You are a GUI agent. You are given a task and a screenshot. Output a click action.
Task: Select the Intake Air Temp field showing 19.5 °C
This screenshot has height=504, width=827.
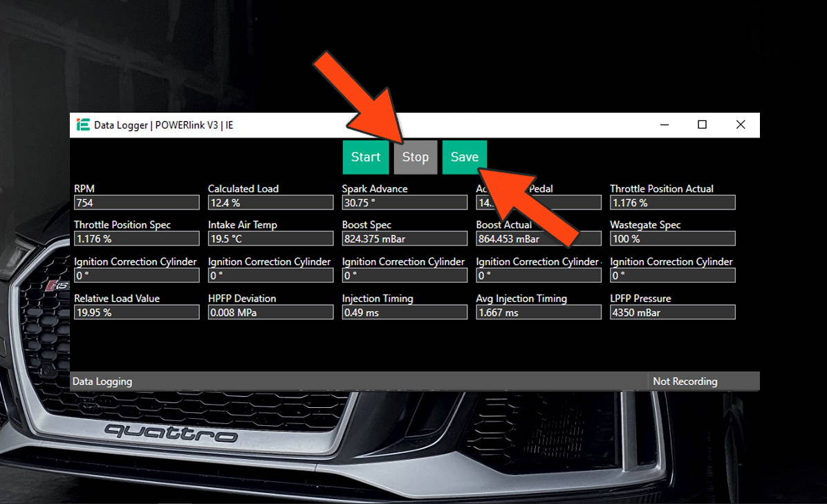[x=270, y=239]
